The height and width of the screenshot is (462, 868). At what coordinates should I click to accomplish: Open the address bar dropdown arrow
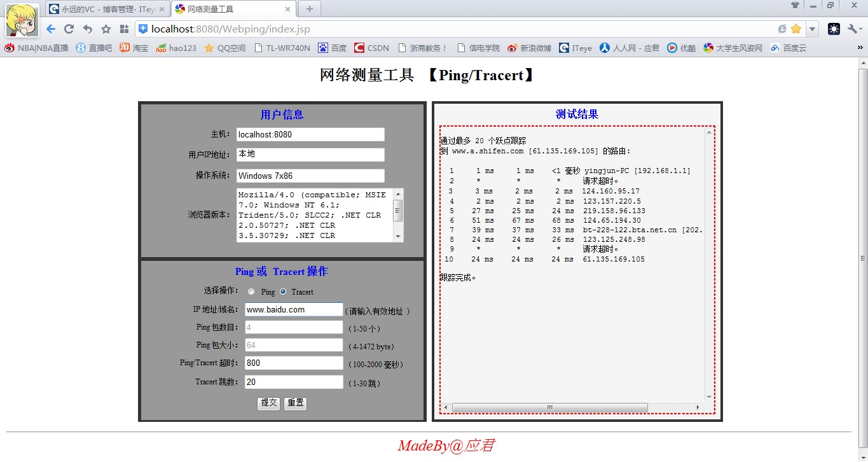[x=812, y=29]
